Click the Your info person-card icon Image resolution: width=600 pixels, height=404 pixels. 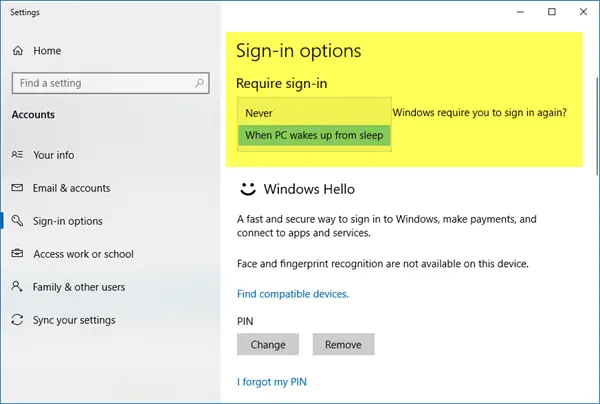[17, 155]
